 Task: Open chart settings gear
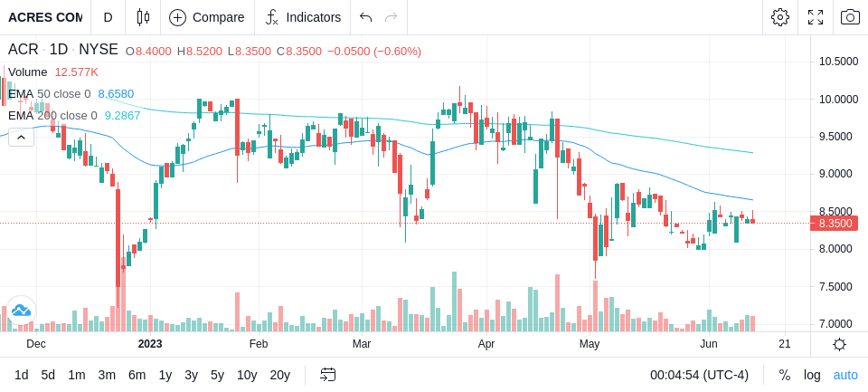point(780,17)
